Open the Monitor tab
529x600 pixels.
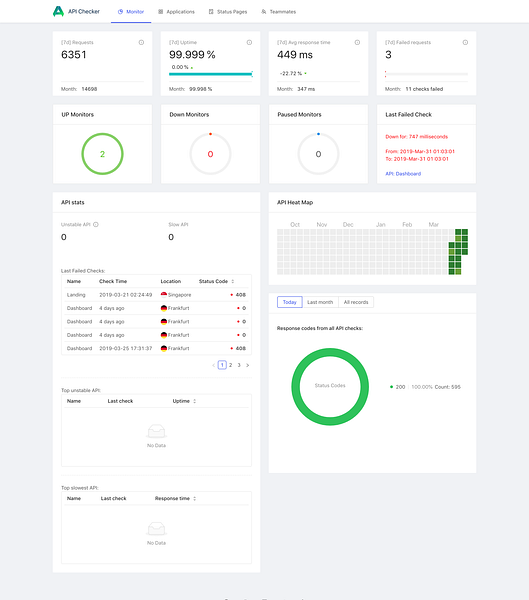(x=131, y=12)
